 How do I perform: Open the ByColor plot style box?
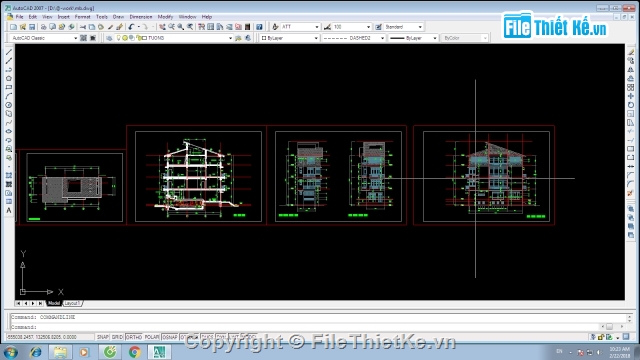click(x=464, y=38)
